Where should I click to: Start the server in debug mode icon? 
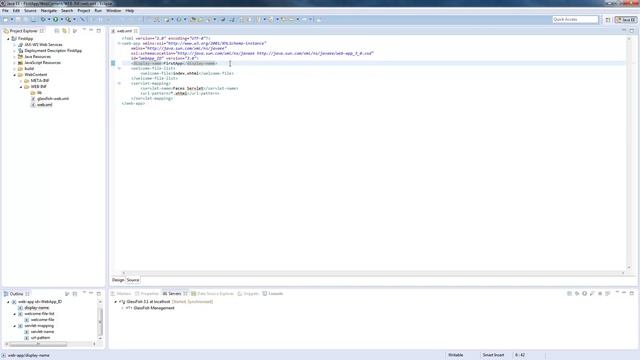click(x=577, y=293)
